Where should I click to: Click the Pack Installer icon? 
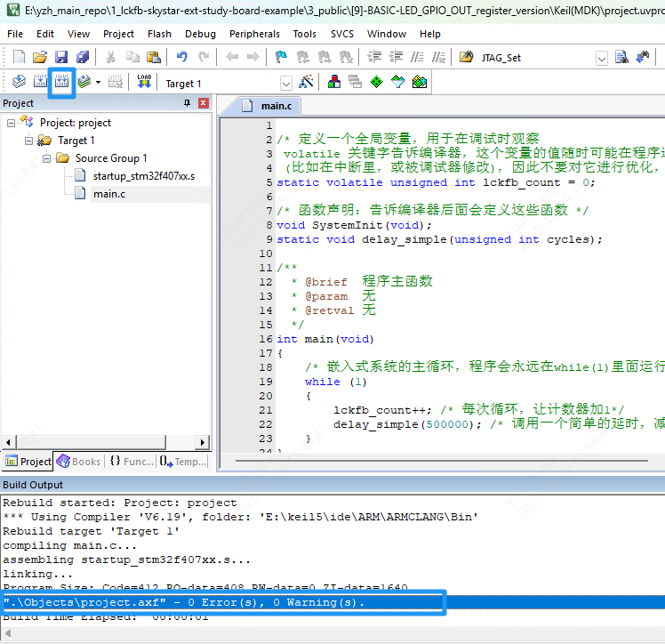(420, 83)
